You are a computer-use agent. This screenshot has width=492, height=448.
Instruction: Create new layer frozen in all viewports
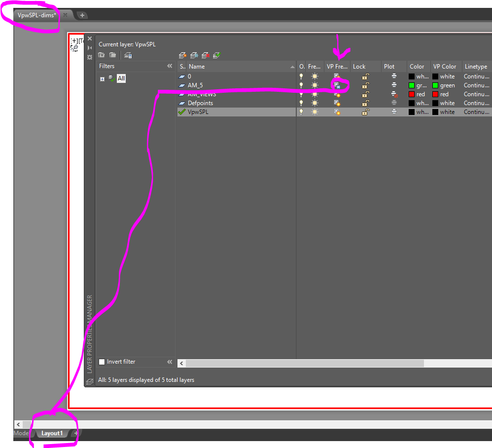(194, 55)
